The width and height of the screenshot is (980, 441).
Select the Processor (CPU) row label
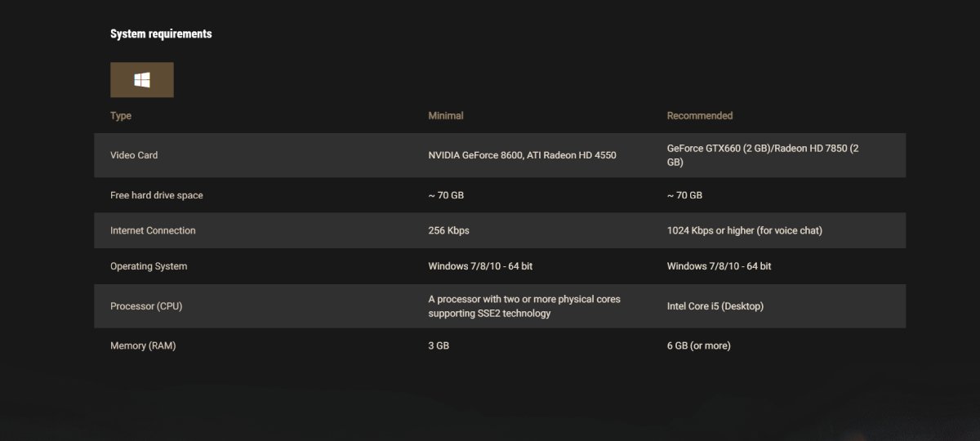(146, 306)
